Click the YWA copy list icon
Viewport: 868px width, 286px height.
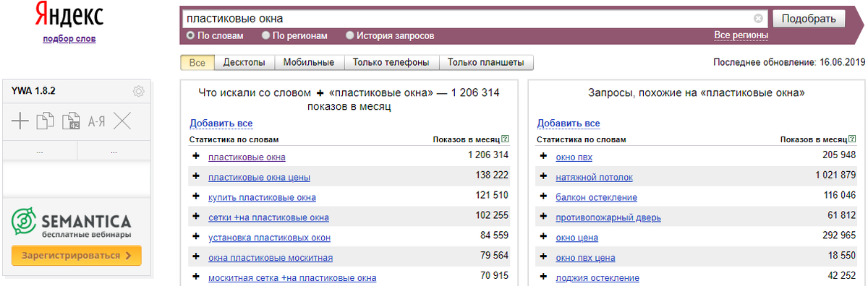click(46, 121)
